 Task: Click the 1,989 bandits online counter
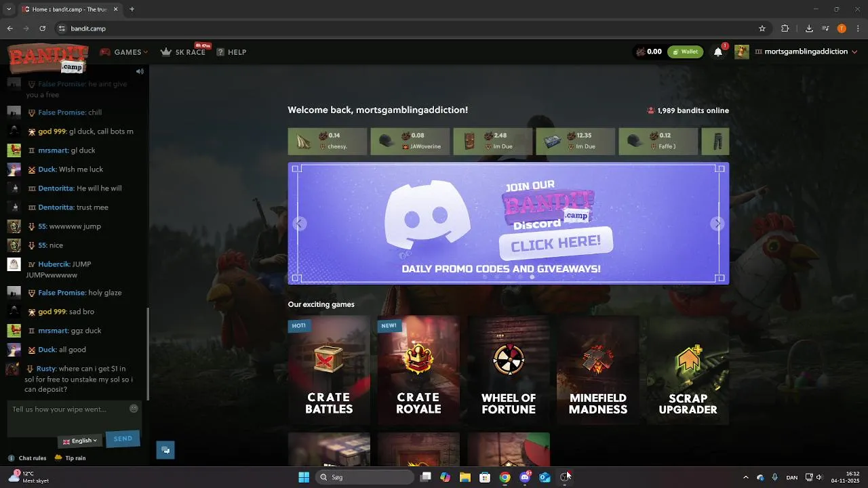click(x=688, y=110)
